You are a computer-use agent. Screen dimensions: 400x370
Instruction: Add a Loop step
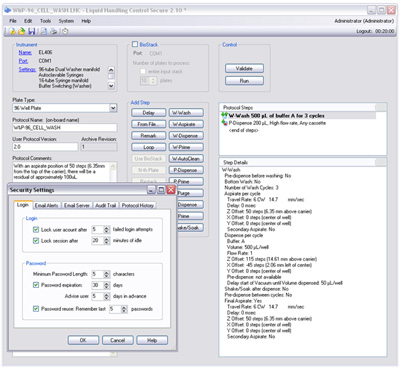(148, 147)
